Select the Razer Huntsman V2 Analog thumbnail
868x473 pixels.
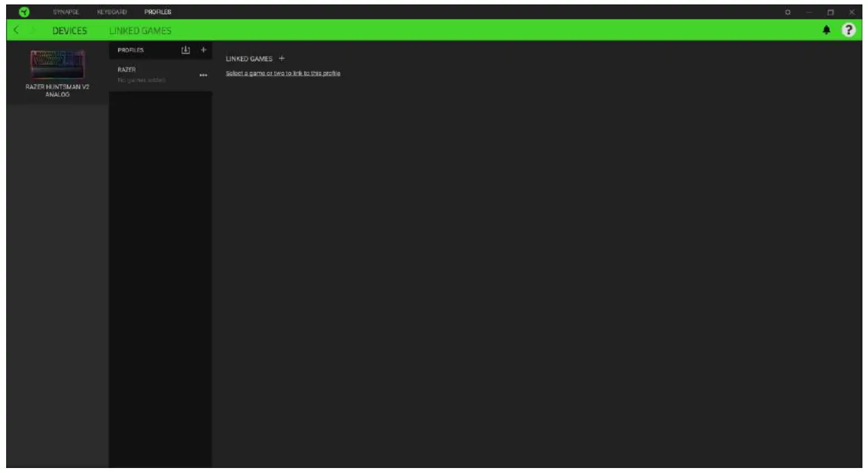click(x=57, y=64)
